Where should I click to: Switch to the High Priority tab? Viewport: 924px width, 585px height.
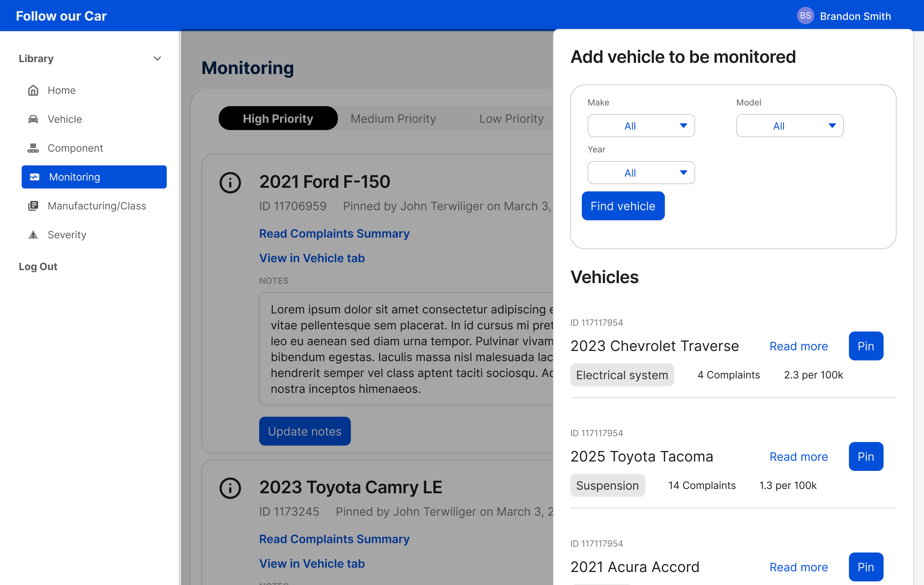(278, 118)
